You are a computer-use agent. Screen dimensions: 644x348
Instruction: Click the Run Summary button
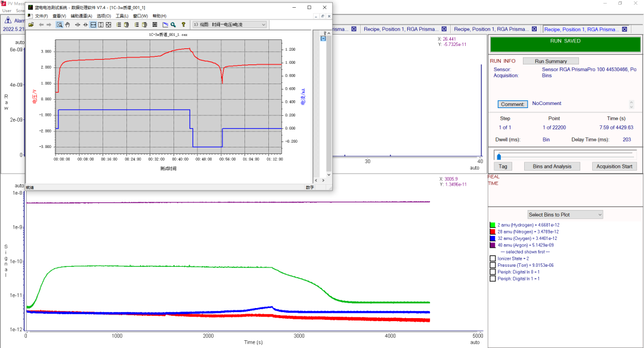pos(551,61)
